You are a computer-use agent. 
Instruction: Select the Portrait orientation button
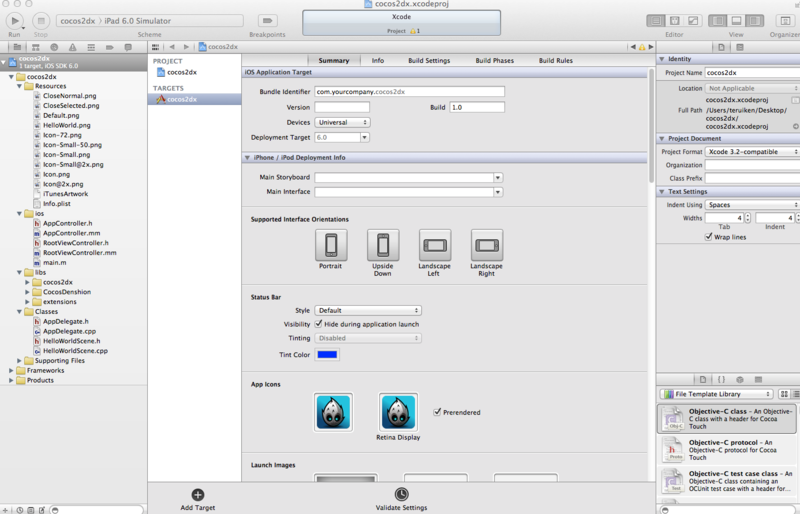[331, 245]
